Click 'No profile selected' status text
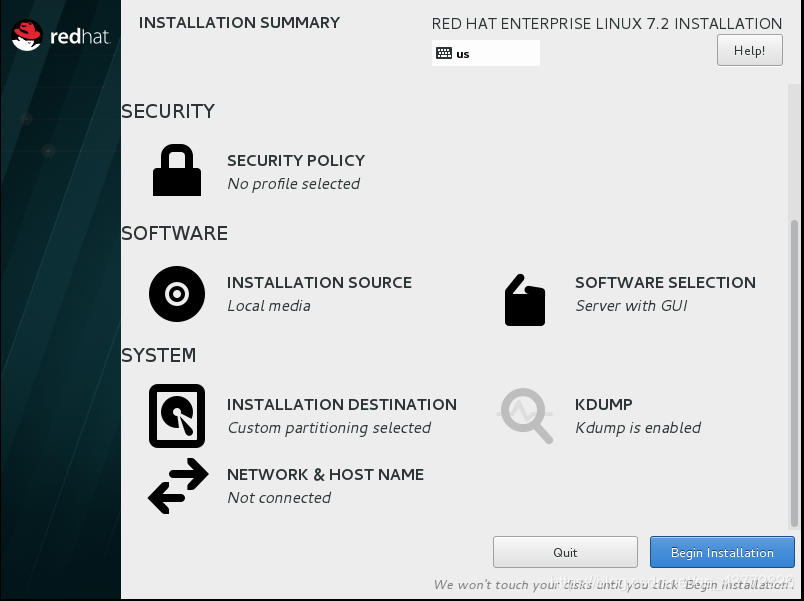The height and width of the screenshot is (601, 804). (293, 184)
